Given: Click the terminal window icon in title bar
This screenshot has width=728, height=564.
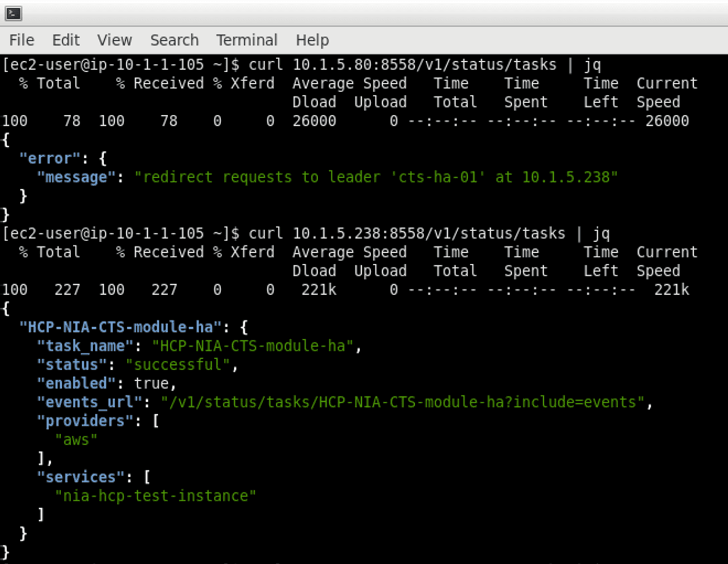Looking at the screenshot, I should pyautogui.click(x=13, y=13).
